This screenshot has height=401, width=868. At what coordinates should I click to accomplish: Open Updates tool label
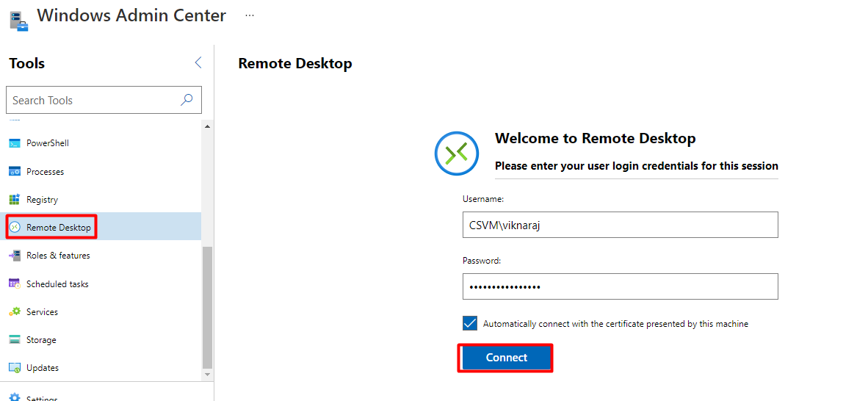[x=43, y=368]
